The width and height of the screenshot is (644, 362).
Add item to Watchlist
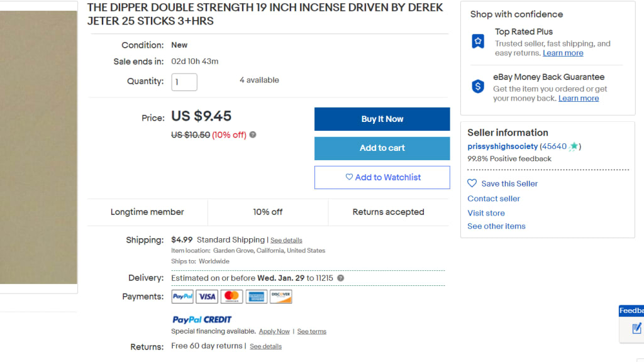coord(382,177)
